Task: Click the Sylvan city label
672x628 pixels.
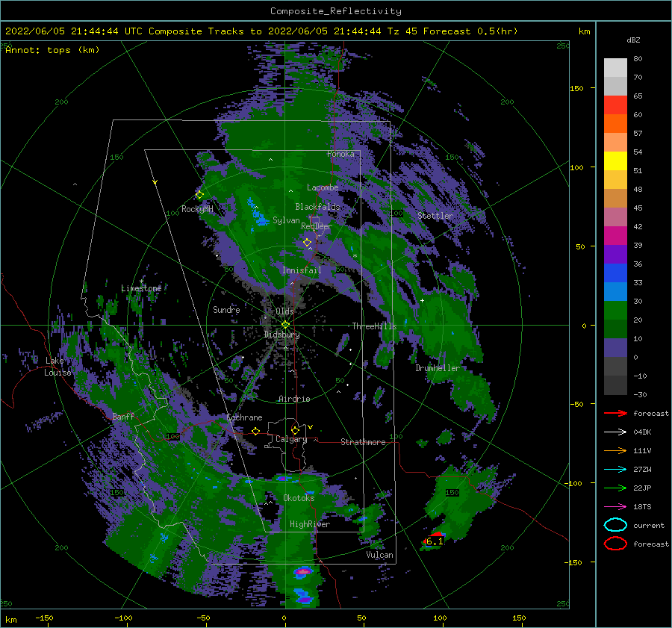Action: click(x=286, y=220)
